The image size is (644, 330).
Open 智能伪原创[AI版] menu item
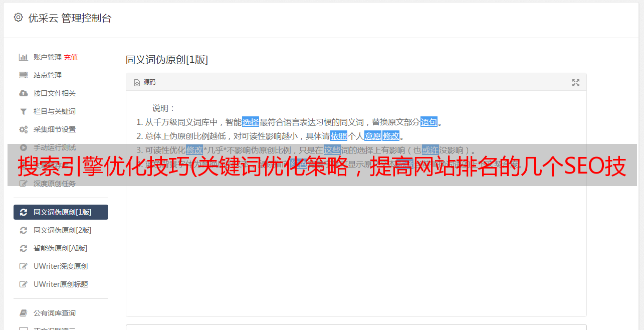point(61,248)
